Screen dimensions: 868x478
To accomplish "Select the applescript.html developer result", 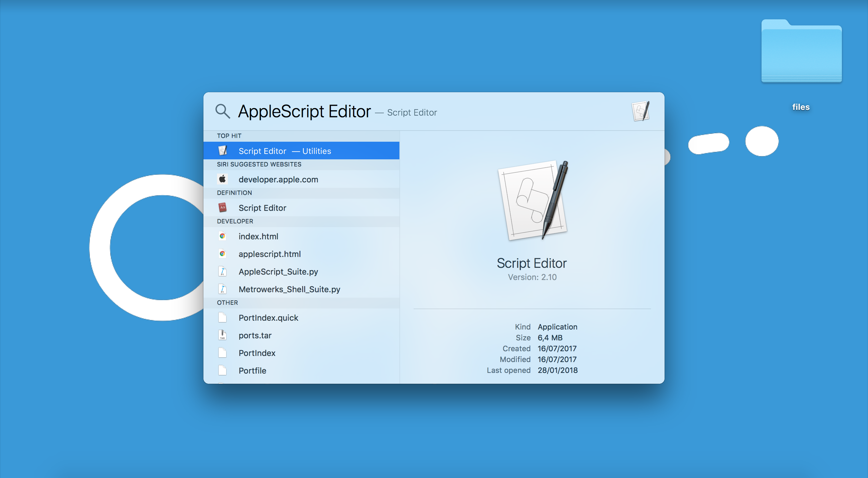I will pos(270,254).
